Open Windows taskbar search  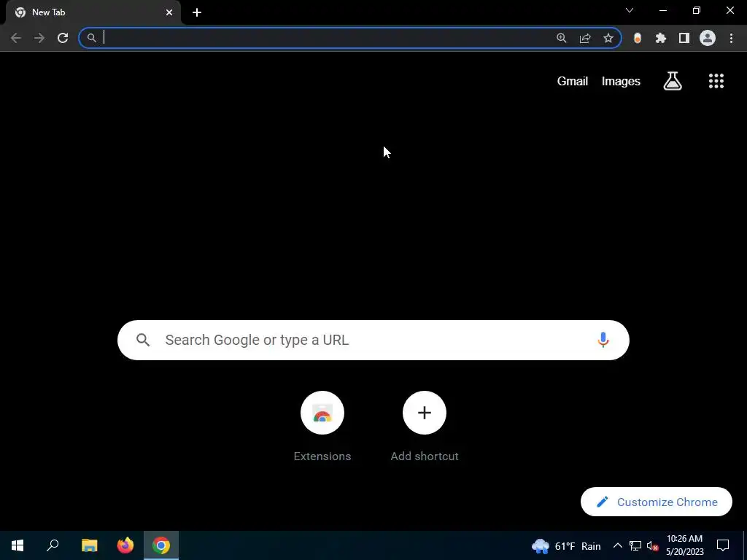tap(53, 545)
